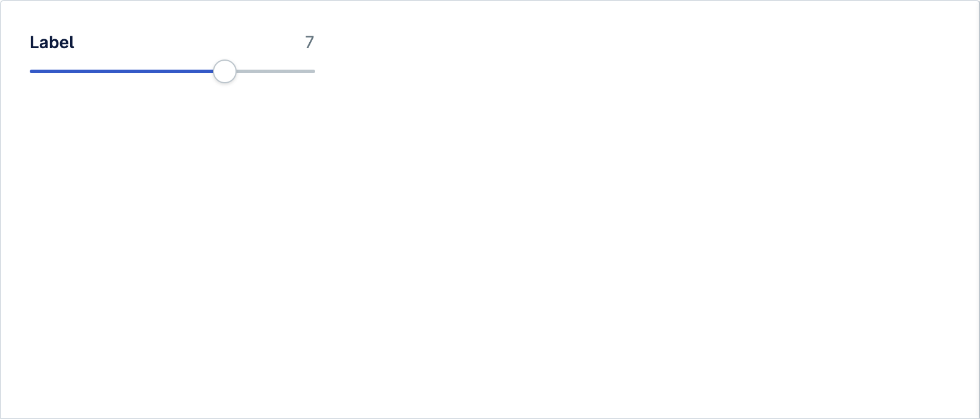Set slider to minimum via the track's left tip
The height and width of the screenshot is (419, 980).
point(32,71)
